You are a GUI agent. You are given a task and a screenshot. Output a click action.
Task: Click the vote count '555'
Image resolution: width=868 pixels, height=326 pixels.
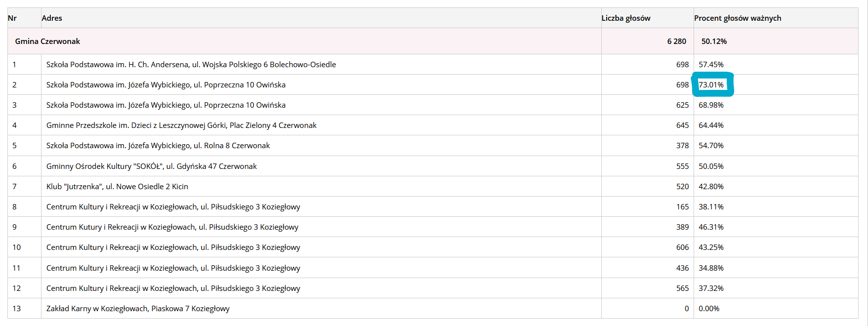[x=682, y=166]
